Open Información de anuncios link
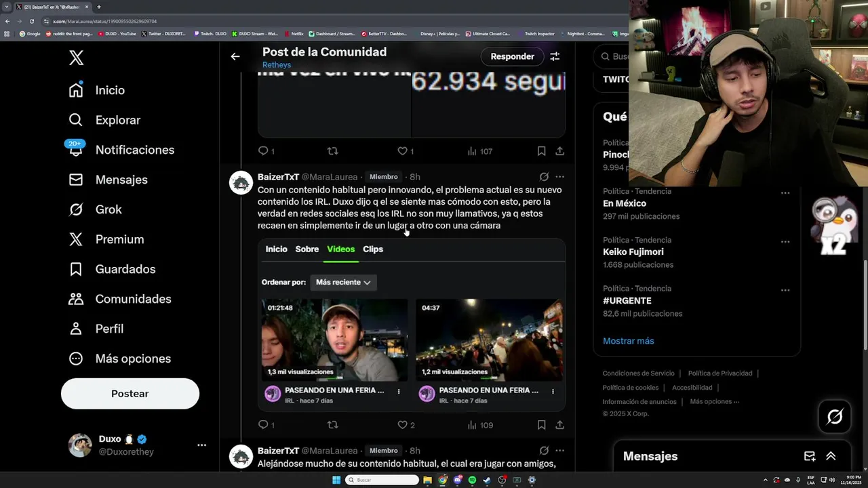868x488 pixels. pyautogui.click(x=639, y=402)
